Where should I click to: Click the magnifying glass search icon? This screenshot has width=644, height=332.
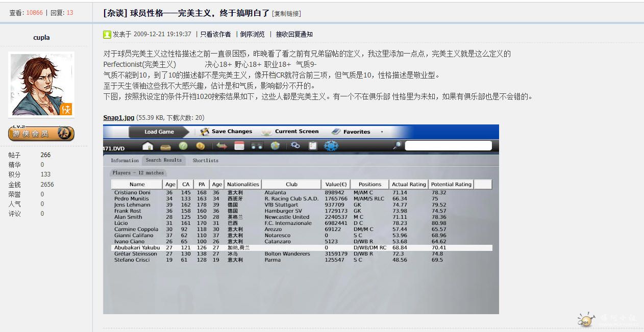click(x=397, y=146)
